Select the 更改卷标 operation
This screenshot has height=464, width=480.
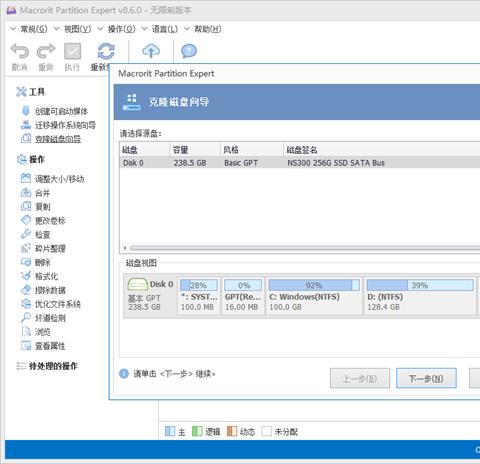click(x=50, y=221)
